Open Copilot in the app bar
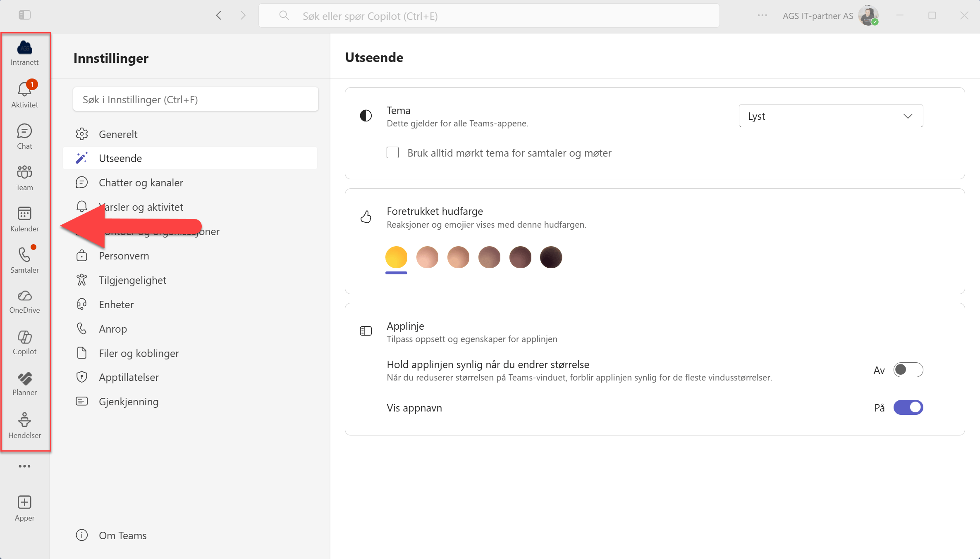 click(25, 343)
